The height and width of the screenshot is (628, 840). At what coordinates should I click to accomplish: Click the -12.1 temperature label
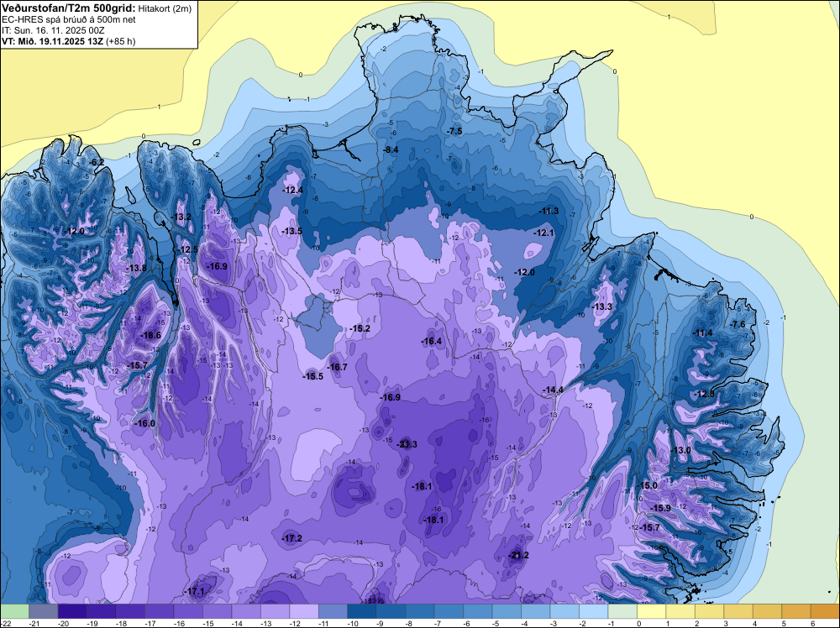[x=544, y=233]
